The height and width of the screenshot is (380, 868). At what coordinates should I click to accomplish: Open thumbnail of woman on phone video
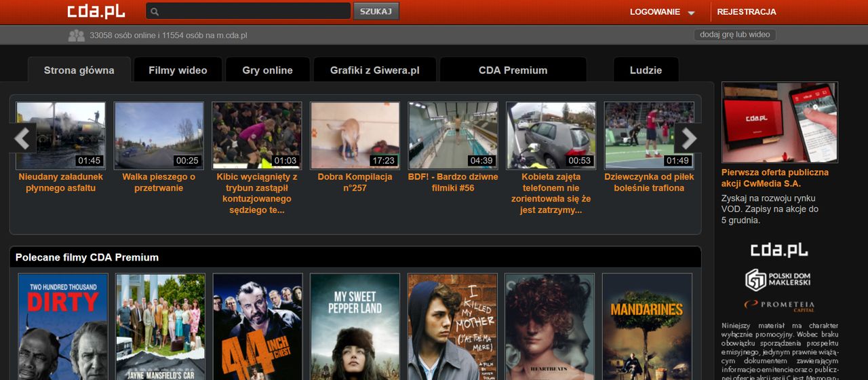551,136
